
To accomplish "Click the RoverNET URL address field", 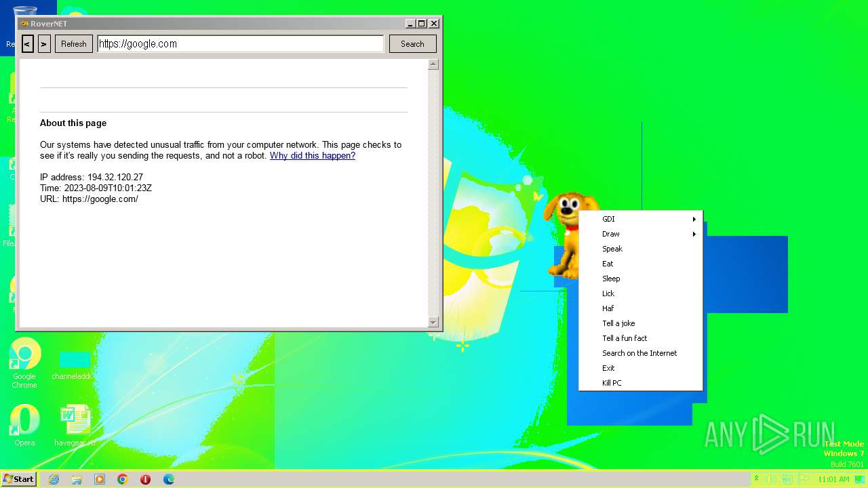I will (x=241, y=44).
